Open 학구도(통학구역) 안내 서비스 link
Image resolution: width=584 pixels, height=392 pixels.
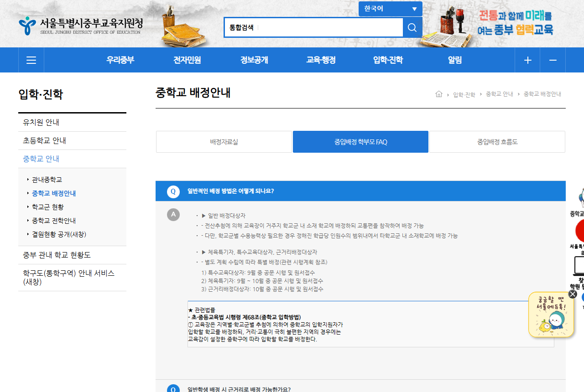click(x=72, y=278)
